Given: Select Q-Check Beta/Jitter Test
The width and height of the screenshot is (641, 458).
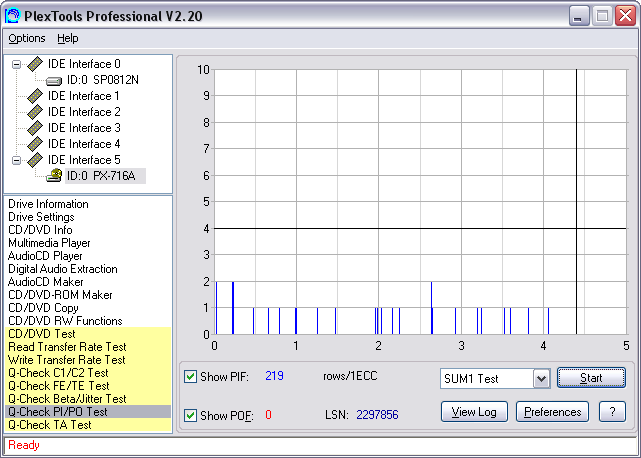Looking at the screenshot, I should pyautogui.click(x=88, y=399).
